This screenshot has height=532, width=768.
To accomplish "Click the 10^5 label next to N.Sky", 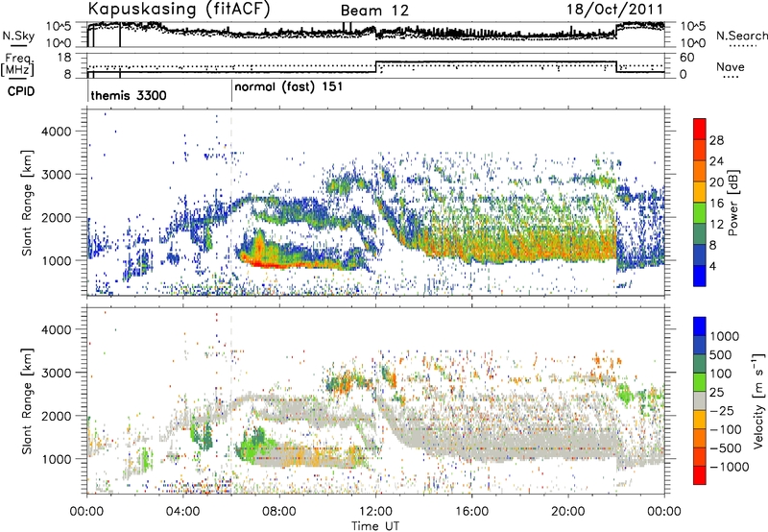I will click(x=59, y=26).
